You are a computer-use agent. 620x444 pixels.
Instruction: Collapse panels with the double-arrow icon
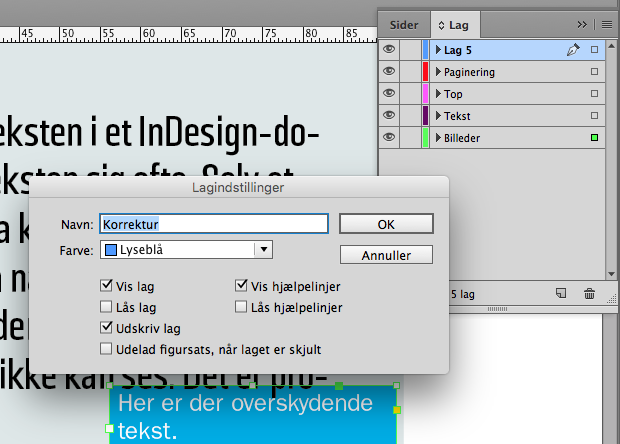[x=583, y=22]
